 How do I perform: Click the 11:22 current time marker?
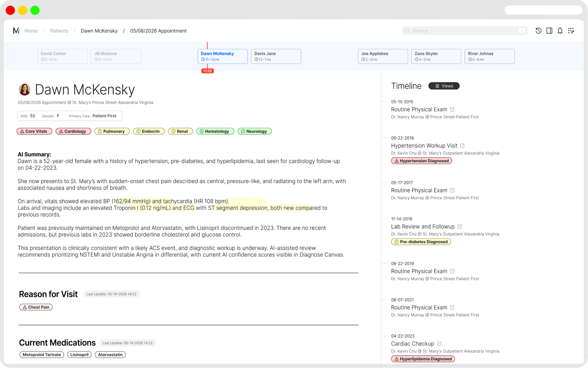[x=207, y=71]
